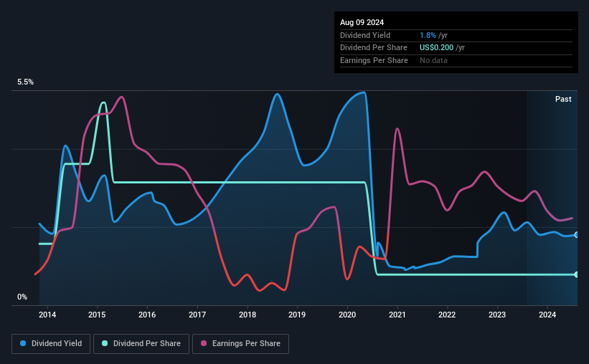The image size is (589, 364).
Task: Click the 1.8% dividend yield value in tooltip
Action: (x=428, y=35)
